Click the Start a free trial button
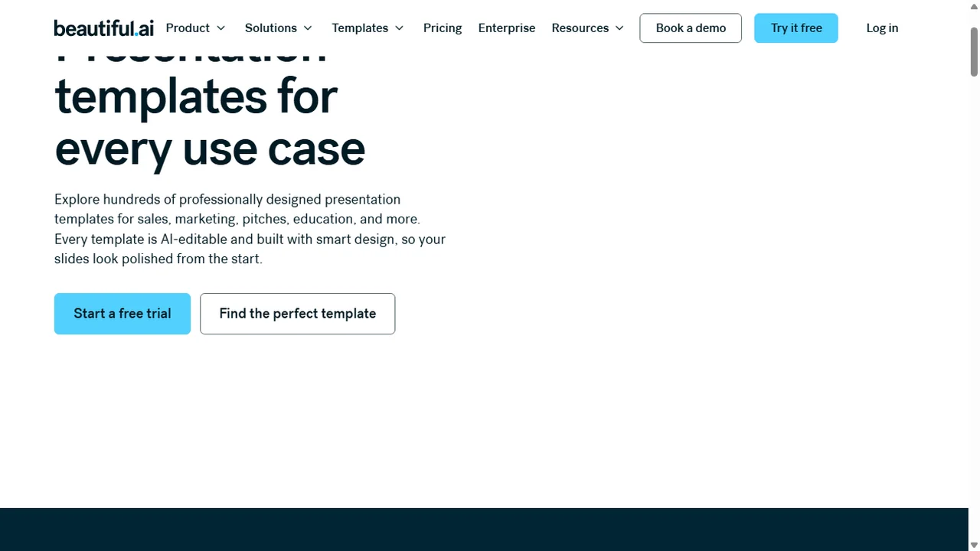The image size is (980, 551). (x=122, y=314)
